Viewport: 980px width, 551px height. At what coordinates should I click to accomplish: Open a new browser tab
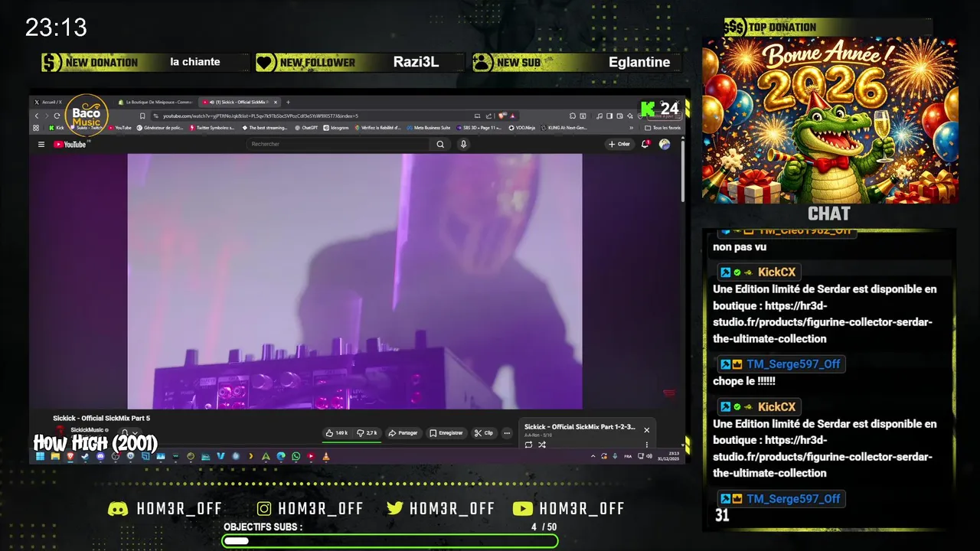coord(288,102)
